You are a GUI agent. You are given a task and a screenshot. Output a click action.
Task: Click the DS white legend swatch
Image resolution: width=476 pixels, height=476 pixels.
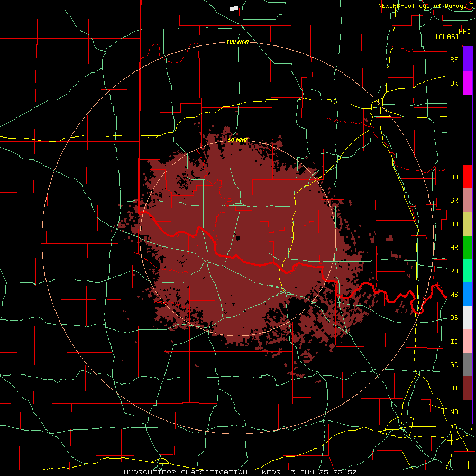(x=467, y=317)
